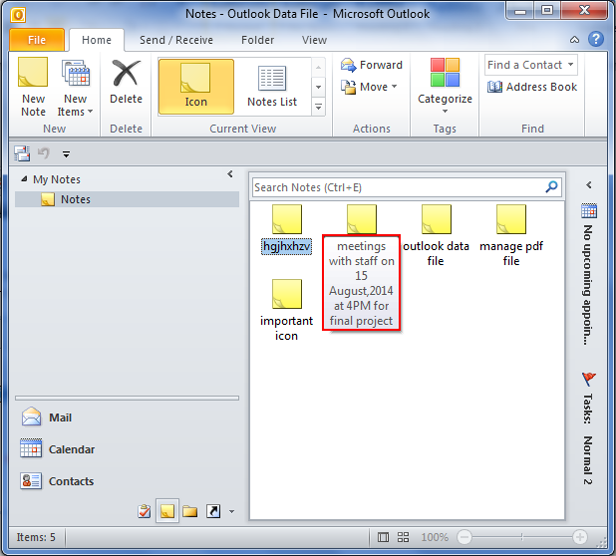This screenshot has height=556, width=616.
Task: Select the Icon view
Action: coord(196,86)
